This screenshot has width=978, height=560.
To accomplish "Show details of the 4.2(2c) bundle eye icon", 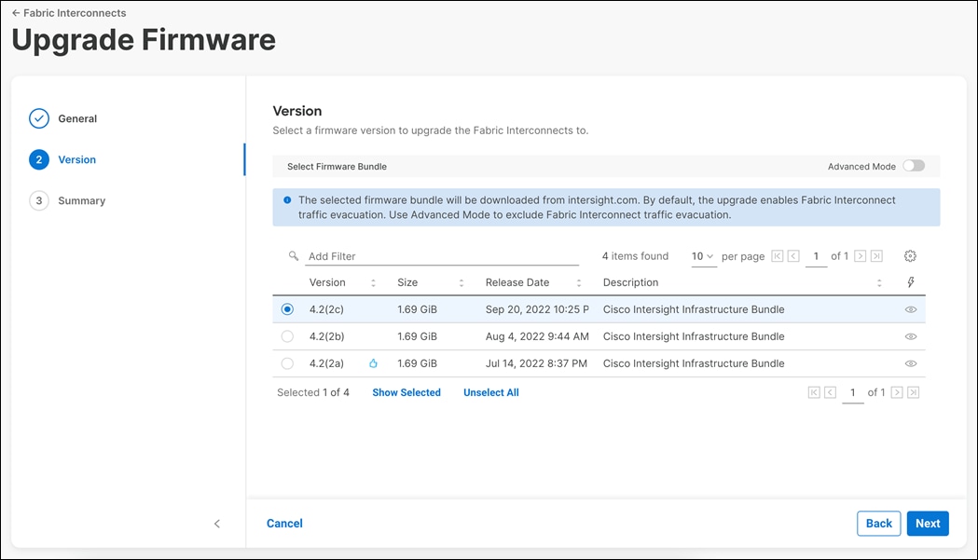I will (910, 308).
